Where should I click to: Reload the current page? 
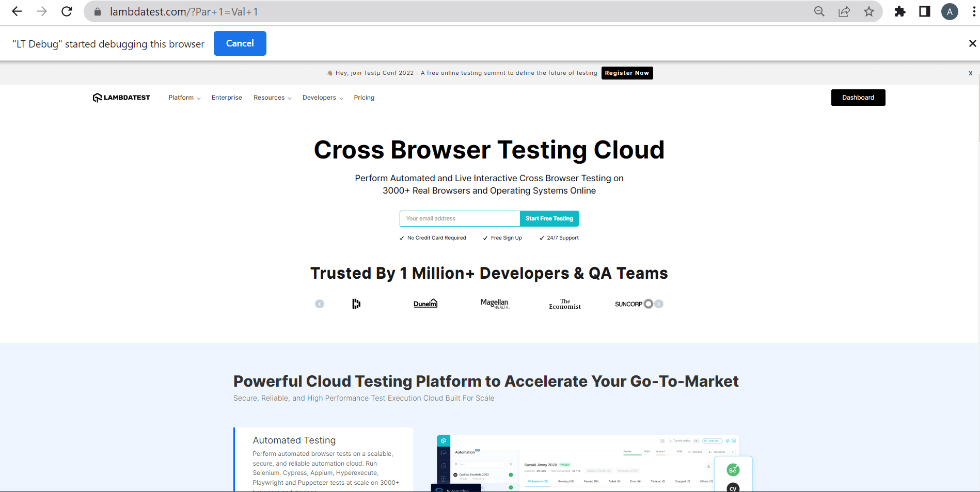pyautogui.click(x=67, y=11)
